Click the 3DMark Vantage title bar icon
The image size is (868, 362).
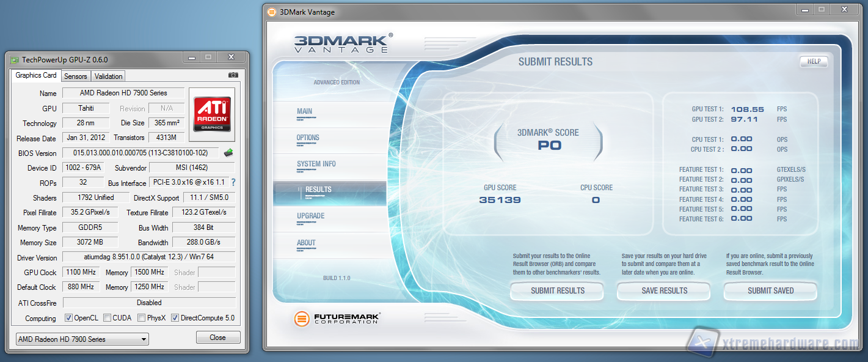272,12
